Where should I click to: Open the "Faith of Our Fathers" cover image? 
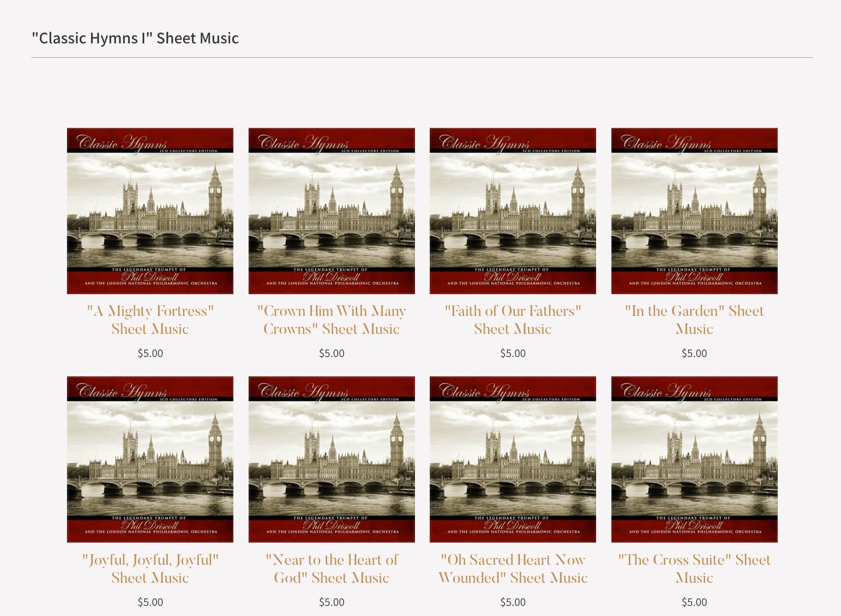coord(513,211)
